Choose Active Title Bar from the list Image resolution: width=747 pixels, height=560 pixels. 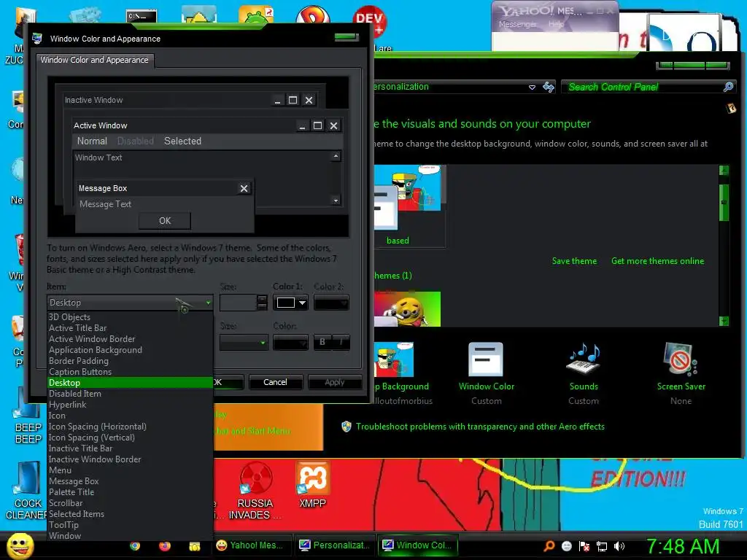[x=130, y=328]
